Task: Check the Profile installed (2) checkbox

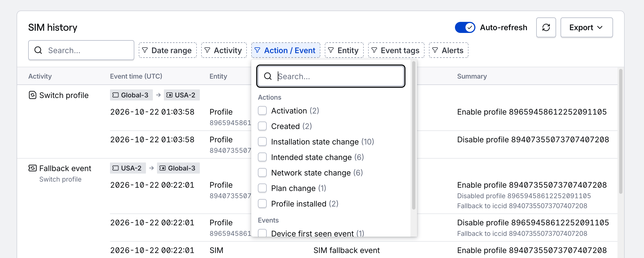Action: pyautogui.click(x=262, y=204)
